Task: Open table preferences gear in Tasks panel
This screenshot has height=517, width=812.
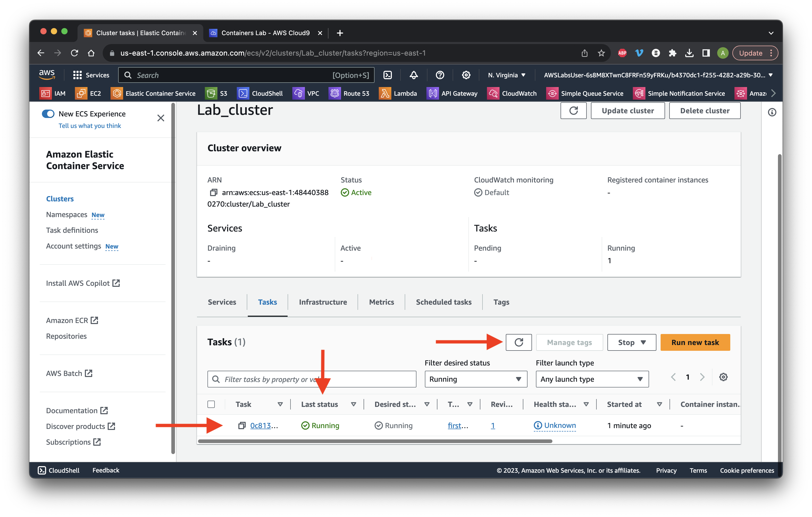Action: pos(723,377)
